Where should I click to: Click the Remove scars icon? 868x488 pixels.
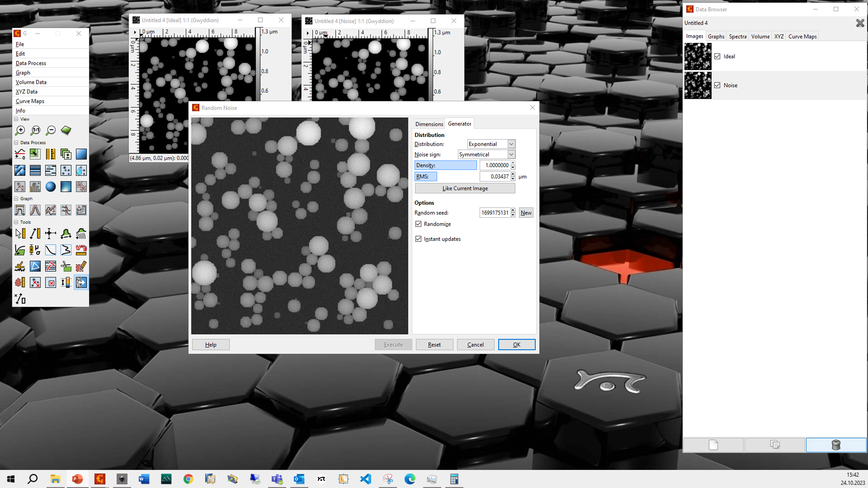click(51, 170)
